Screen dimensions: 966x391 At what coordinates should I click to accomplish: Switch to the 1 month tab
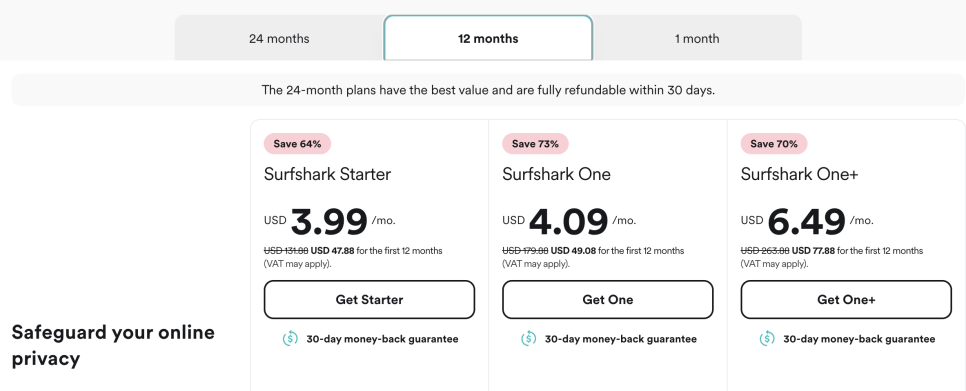coord(697,38)
